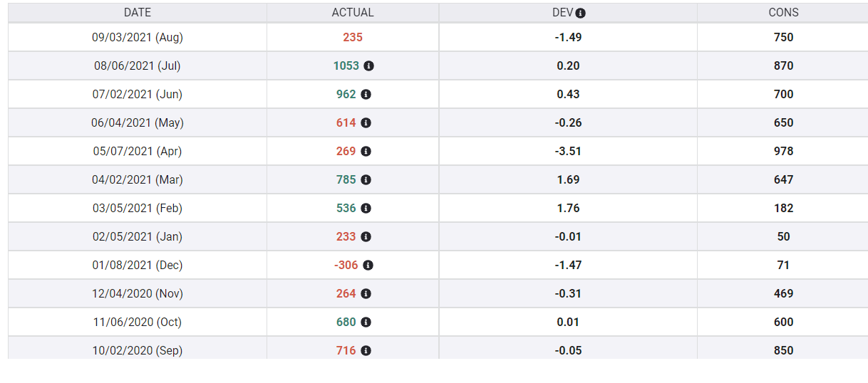
Task: Click info icon beside 785 actual value
Action: pos(366,179)
